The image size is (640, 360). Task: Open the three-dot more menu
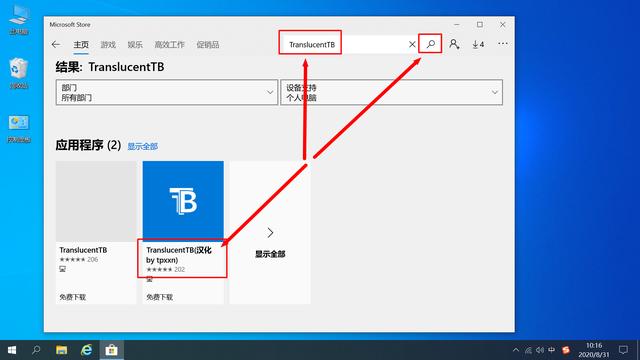503,43
